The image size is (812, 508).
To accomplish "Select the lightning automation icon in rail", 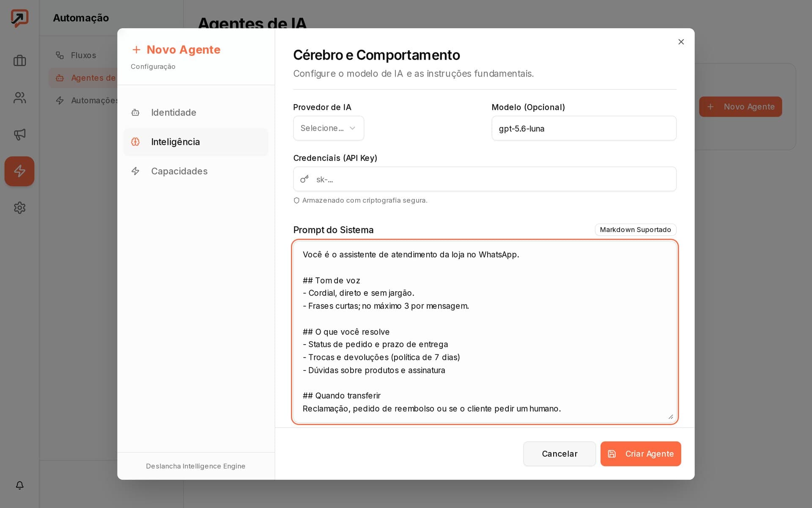I will coord(19,171).
